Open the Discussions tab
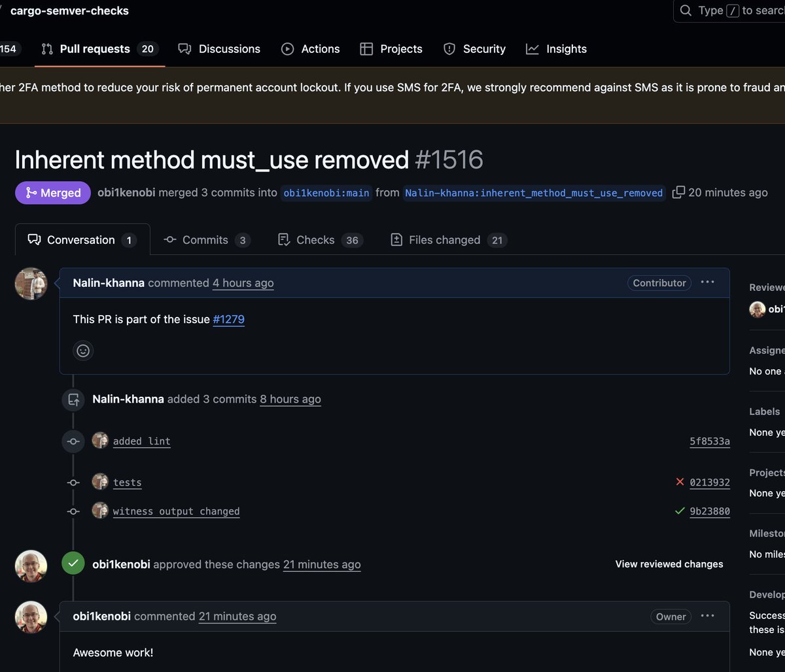 pos(219,49)
